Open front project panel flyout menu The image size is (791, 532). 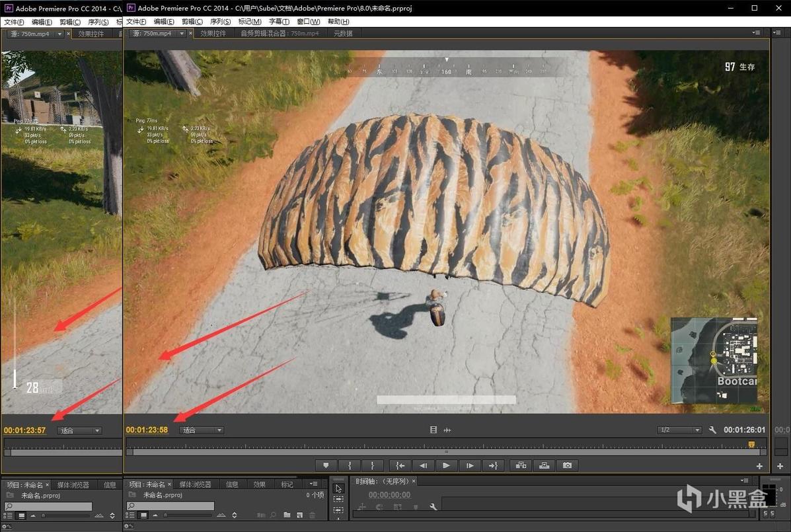pos(313,484)
